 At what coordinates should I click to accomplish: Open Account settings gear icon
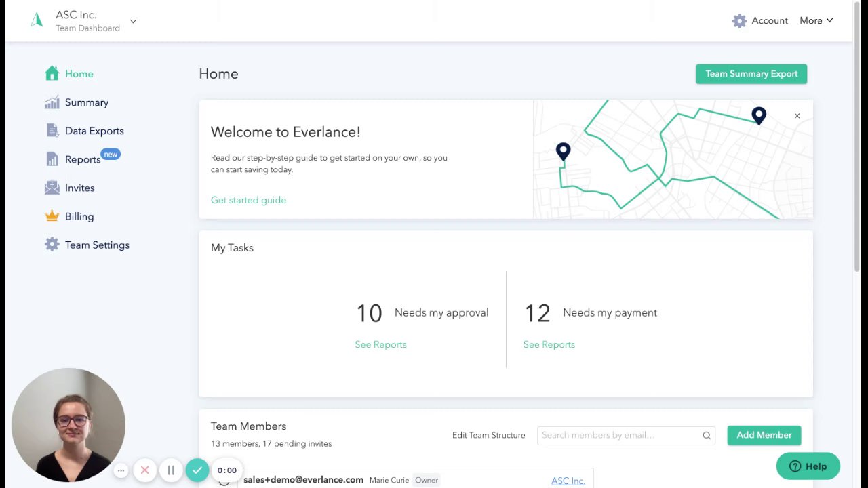coord(739,20)
